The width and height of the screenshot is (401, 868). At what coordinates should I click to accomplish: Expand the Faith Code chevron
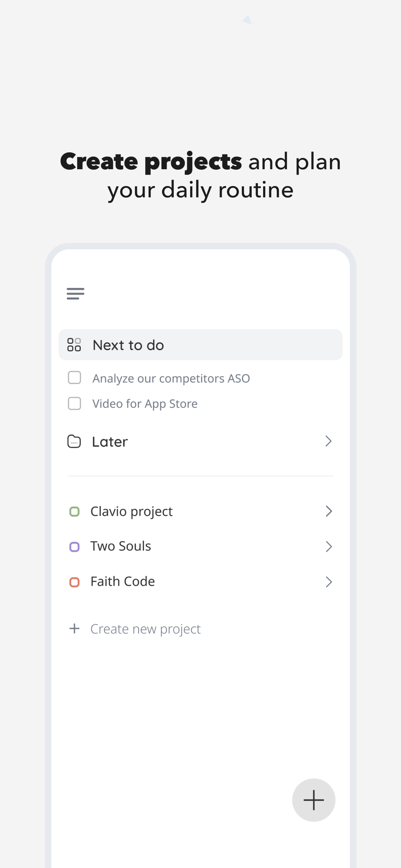[x=329, y=582]
